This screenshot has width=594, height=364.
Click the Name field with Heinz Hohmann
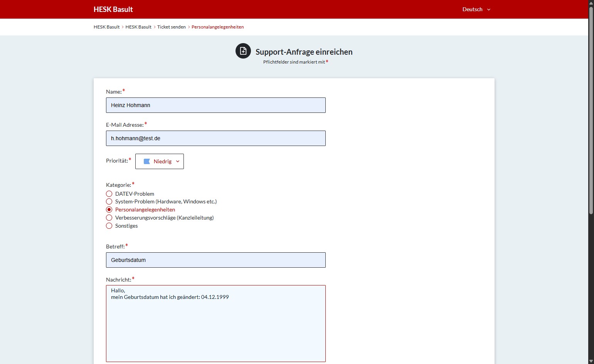coord(216,105)
